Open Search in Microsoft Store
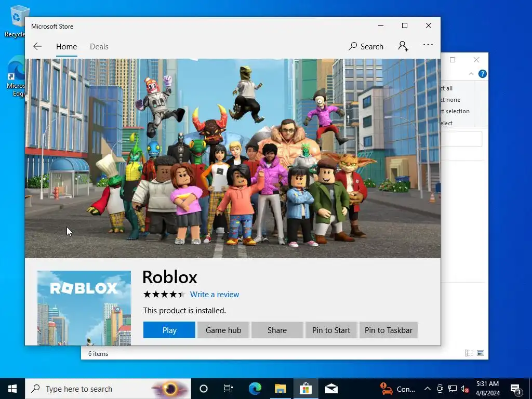532x399 pixels. click(x=366, y=46)
